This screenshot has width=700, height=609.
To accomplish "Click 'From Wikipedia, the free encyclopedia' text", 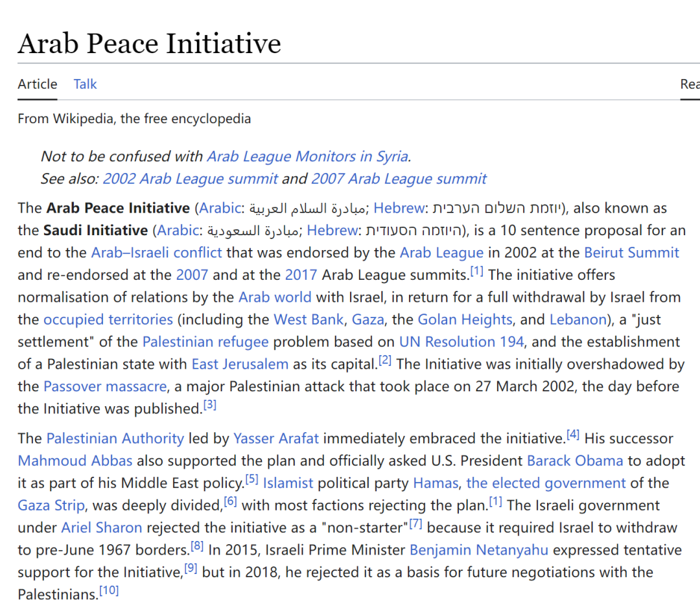I will (134, 119).
